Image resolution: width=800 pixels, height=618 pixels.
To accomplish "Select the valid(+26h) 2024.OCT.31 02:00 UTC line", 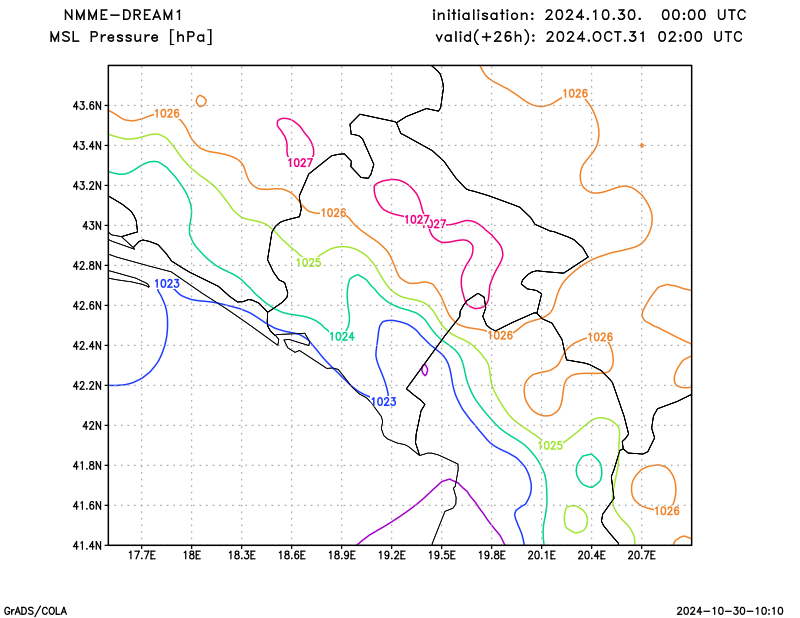I will [x=589, y=37].
